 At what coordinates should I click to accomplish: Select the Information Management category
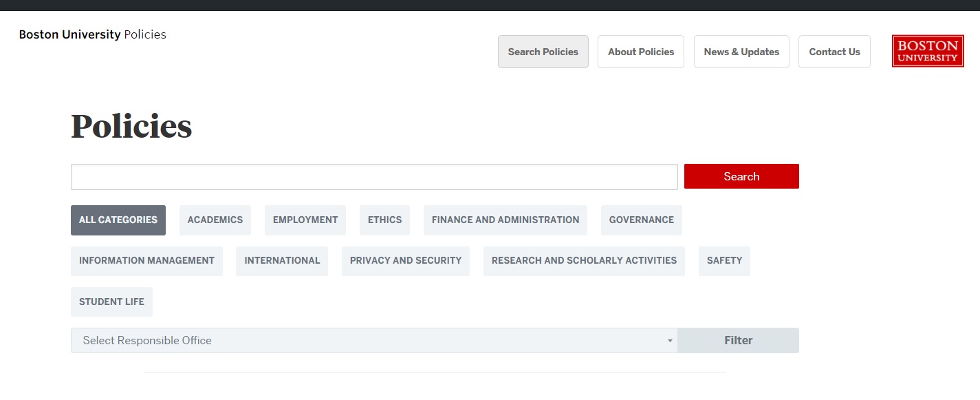click(x=146, y=261)
